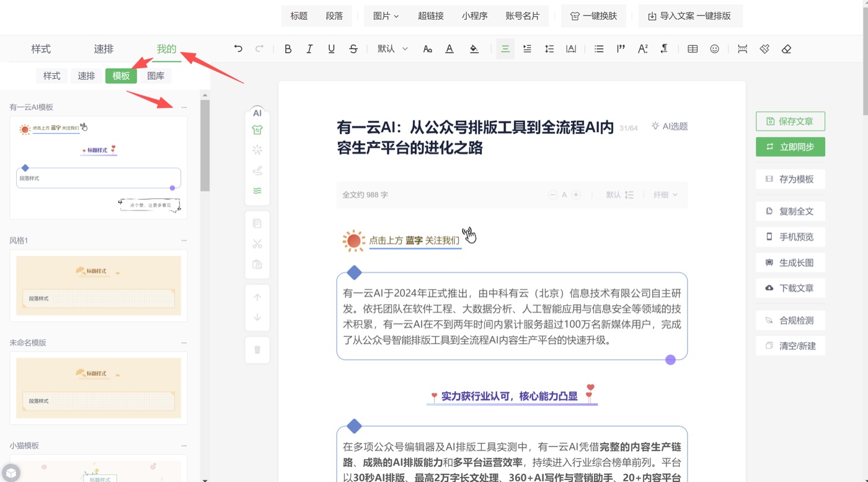Screen dimensions: 868x482
Task: Click the 合规检测 button
Action: (790, 321)
